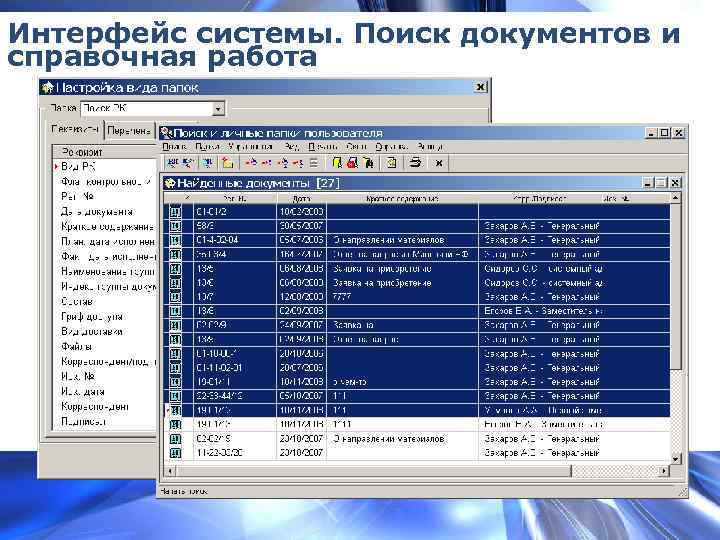
Task: Close the 'Настройка вида папок' window
Action: pos(480,87)
